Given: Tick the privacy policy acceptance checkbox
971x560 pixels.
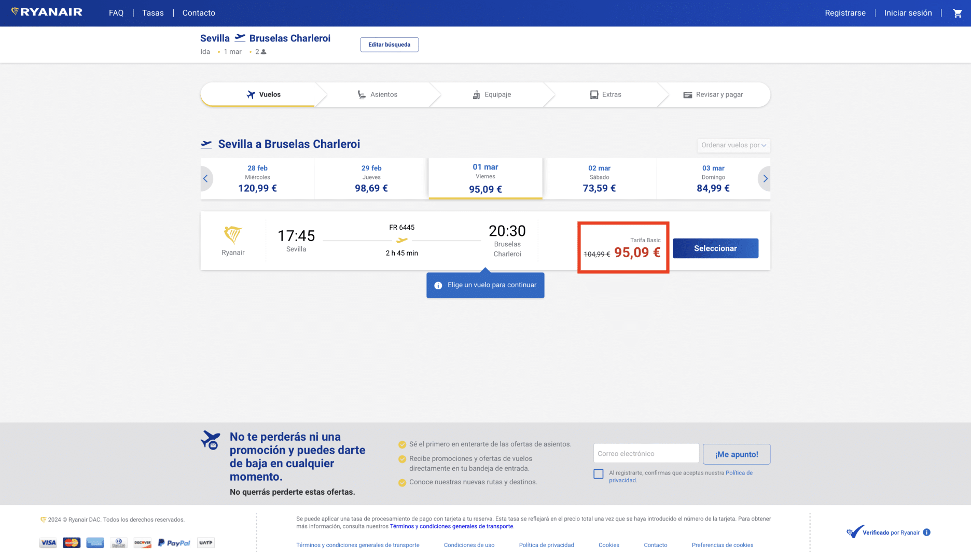Looking at the screenshot, I should click(x=599, y=474).
